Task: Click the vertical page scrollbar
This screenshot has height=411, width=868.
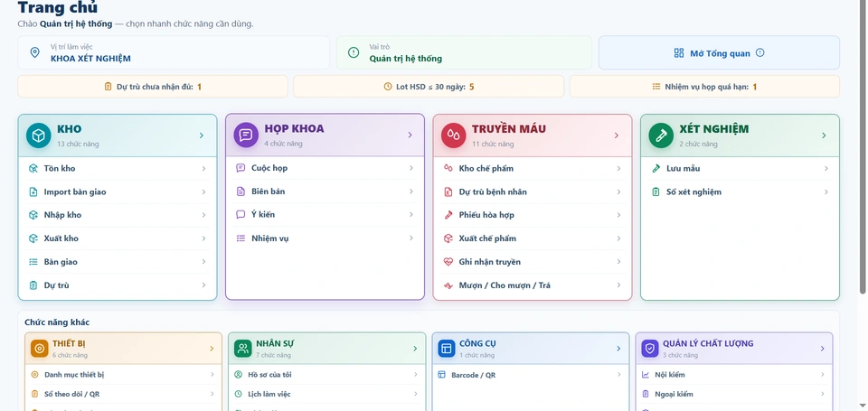Action: (863, 146)
